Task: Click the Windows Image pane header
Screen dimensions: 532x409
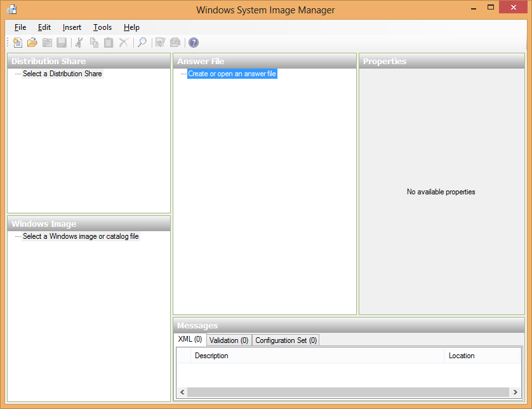Action: [89, 224]
